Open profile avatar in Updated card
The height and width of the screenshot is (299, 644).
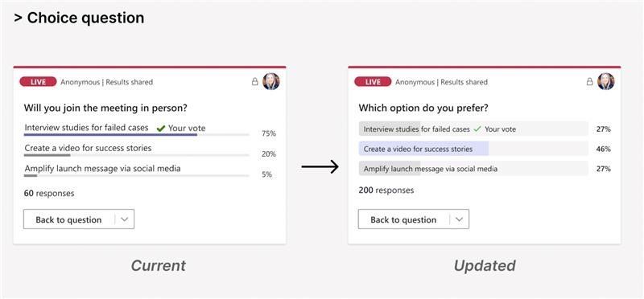pos(606,82)
